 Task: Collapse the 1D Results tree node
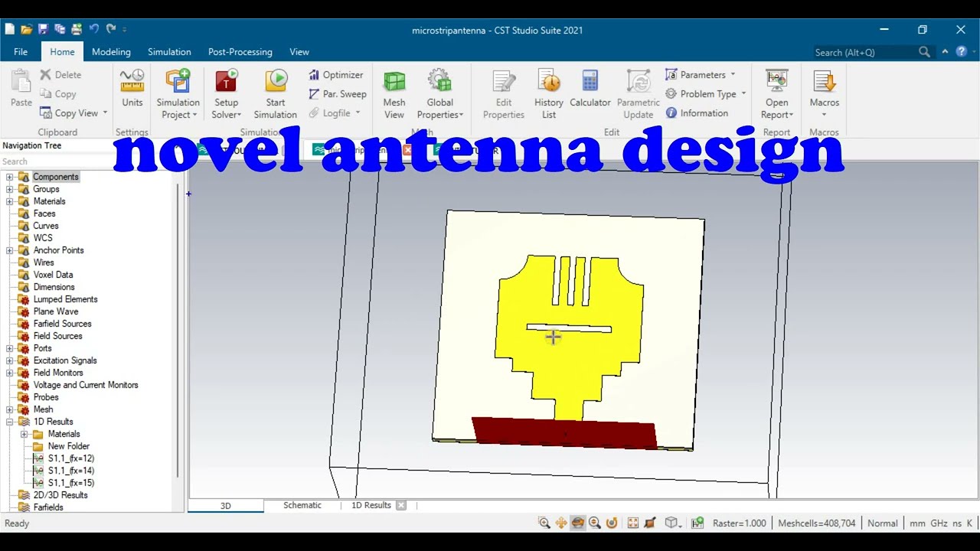click(x=10, y=422)
